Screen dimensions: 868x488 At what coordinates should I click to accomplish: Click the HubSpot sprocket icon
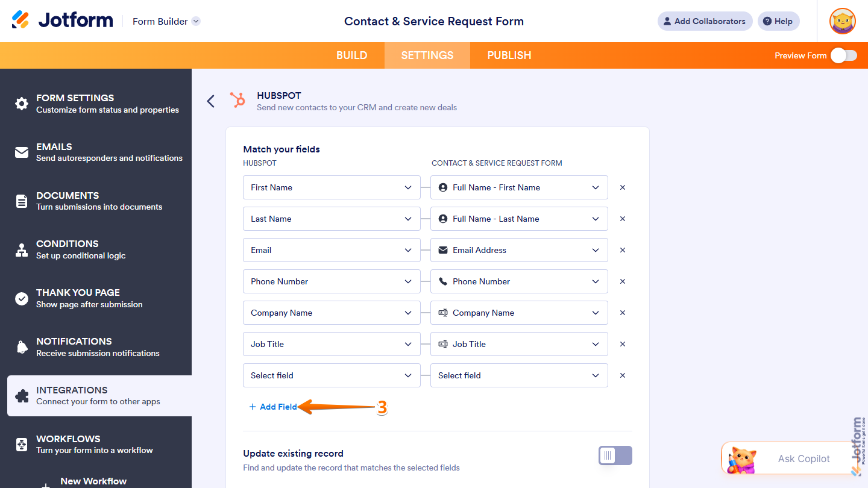coord(238,100)
